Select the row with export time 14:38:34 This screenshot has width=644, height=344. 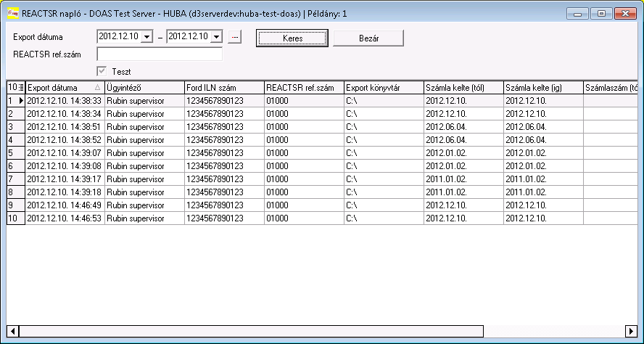click(322, 114)
